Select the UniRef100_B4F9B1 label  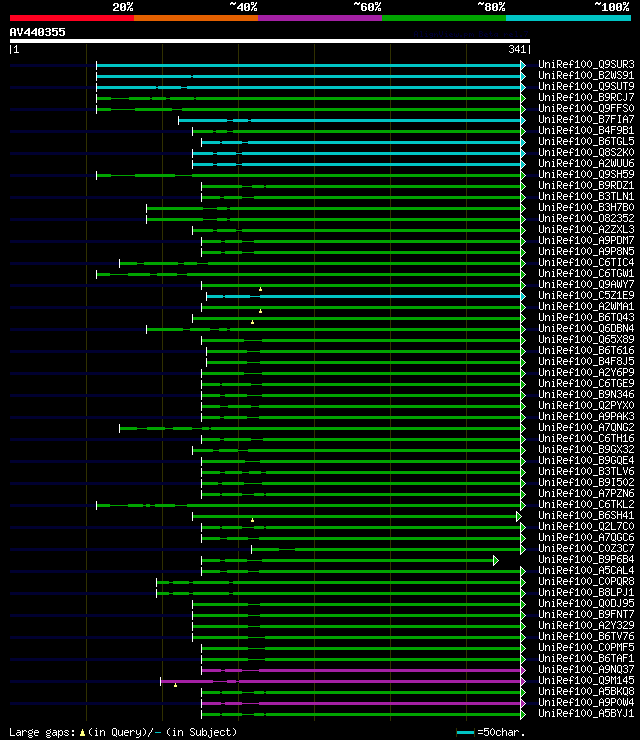click(x=586, y=130)
